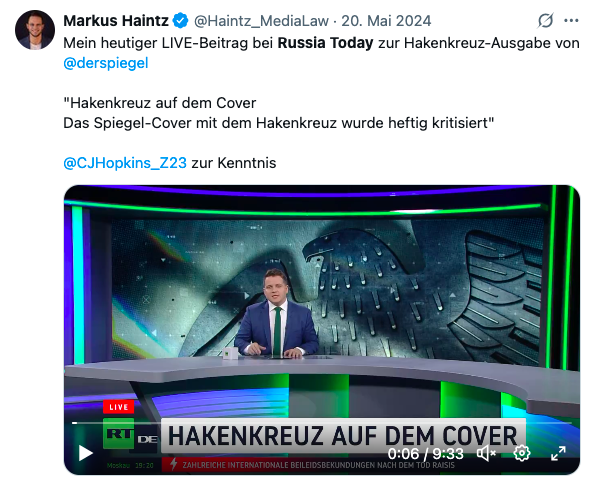Open the @derspiegel mention
This screenshot has width=597, height=479.
(x=105, y=63)
